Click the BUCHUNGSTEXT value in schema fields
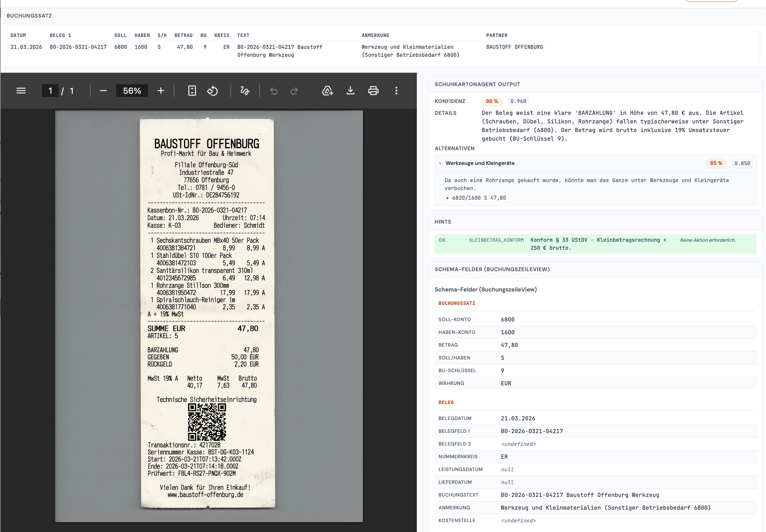Viewport: 766px width, 532px height. click(x=580, y=495)
